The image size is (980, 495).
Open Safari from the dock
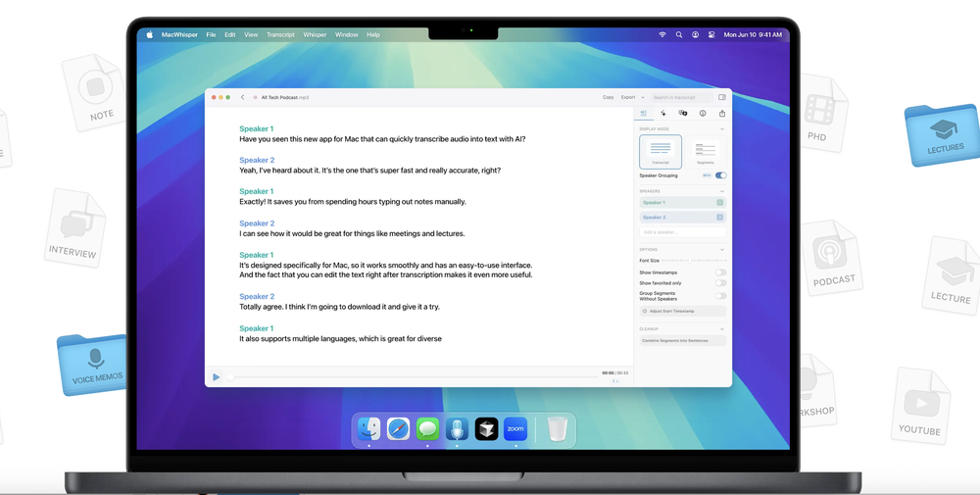click(x=398, y=428)
